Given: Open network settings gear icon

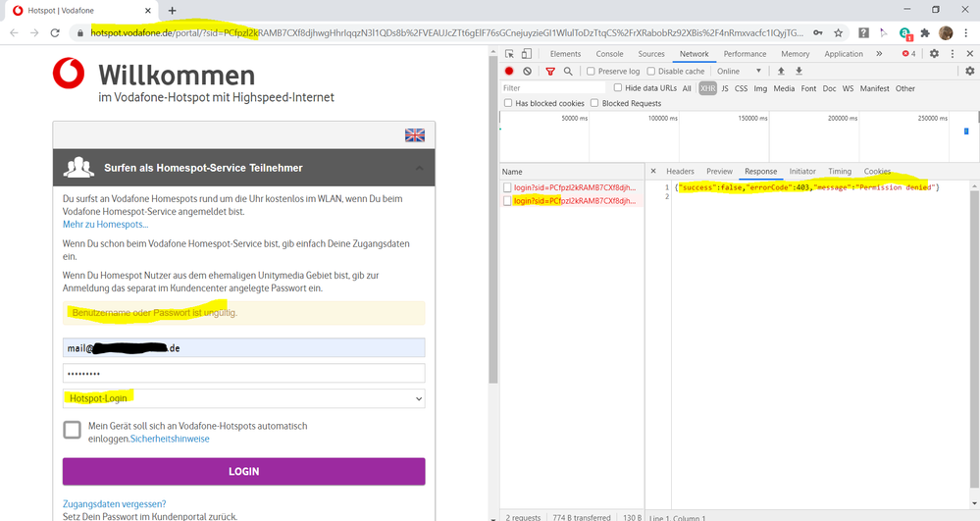Looking at the screenshot, I should point(969,72).
